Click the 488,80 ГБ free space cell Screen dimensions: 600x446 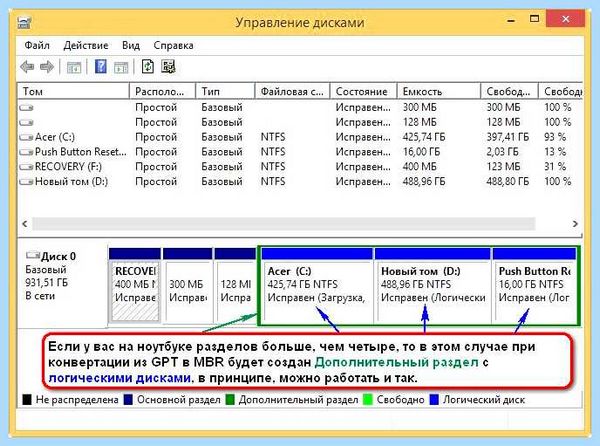(x=508, y=181)
